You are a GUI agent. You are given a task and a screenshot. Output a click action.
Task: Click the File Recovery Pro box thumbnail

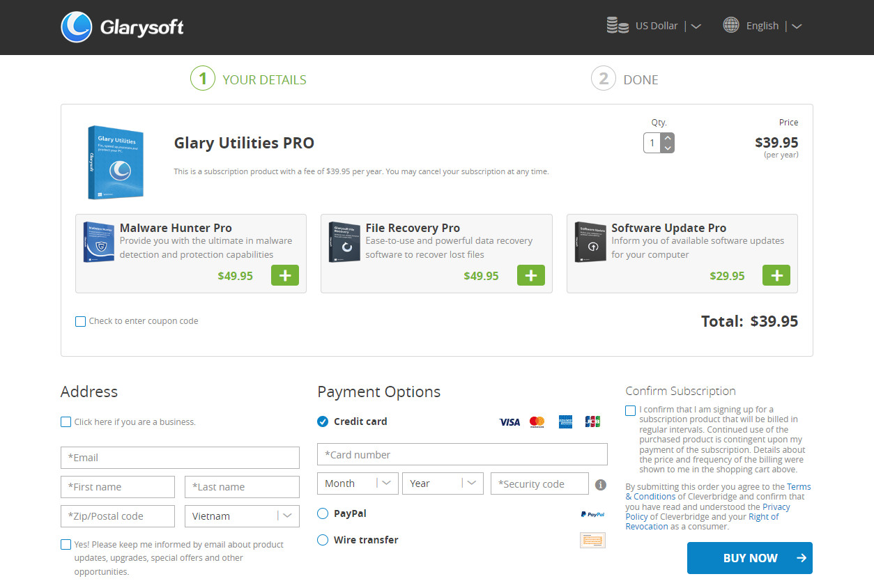point(344,242)
